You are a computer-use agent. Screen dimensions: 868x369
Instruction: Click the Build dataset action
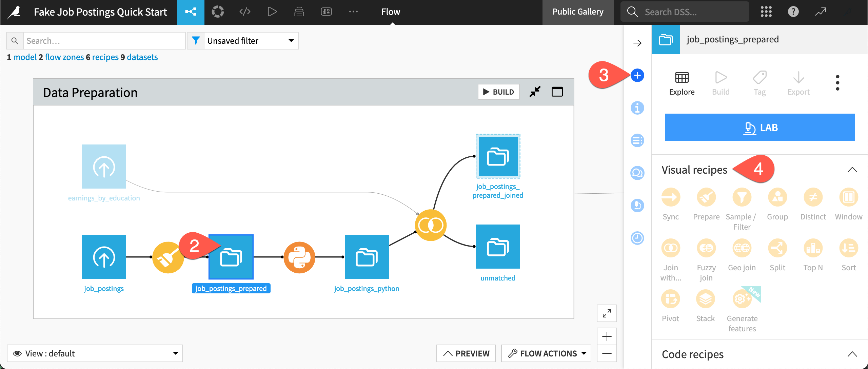click(x=721, y=83)
